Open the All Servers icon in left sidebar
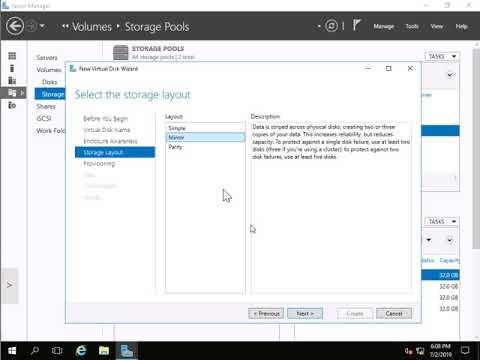 (x=12, y=80)
